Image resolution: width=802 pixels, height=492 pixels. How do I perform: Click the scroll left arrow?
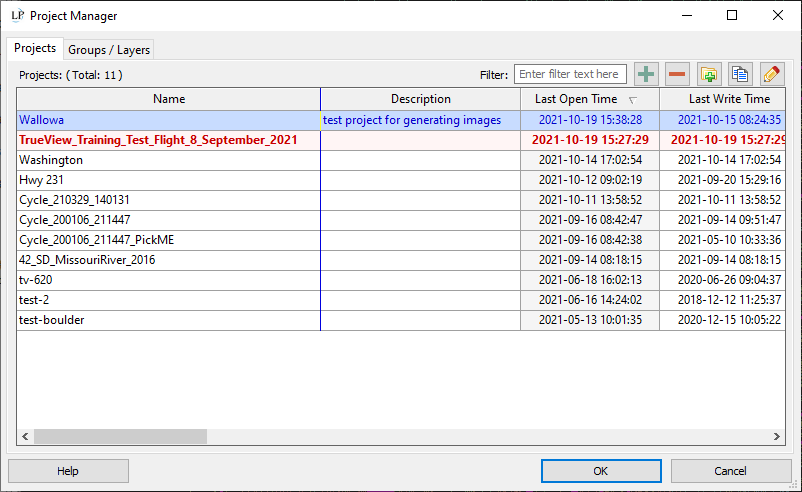[x=25, y=436]
